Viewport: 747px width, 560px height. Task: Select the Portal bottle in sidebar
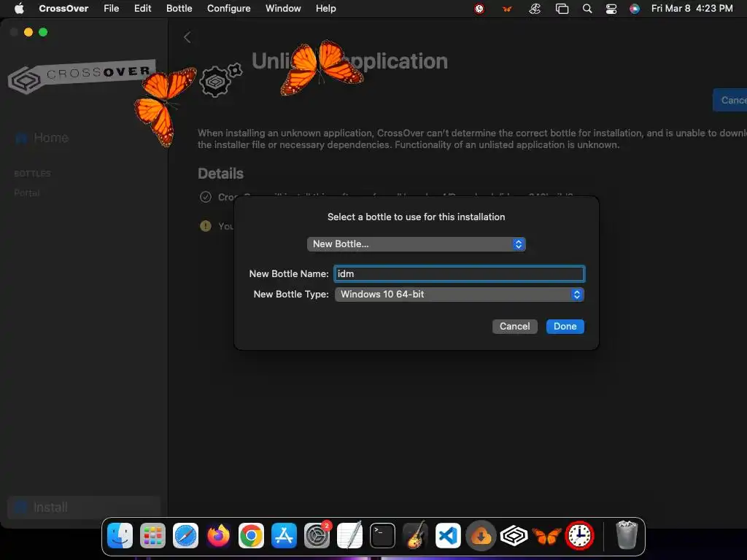coord(27,192)
